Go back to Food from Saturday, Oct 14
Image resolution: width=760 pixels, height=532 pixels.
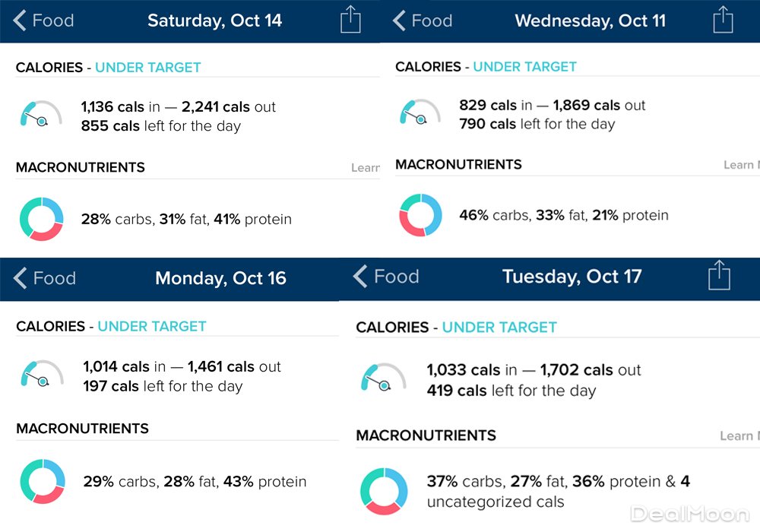(44, 21)
